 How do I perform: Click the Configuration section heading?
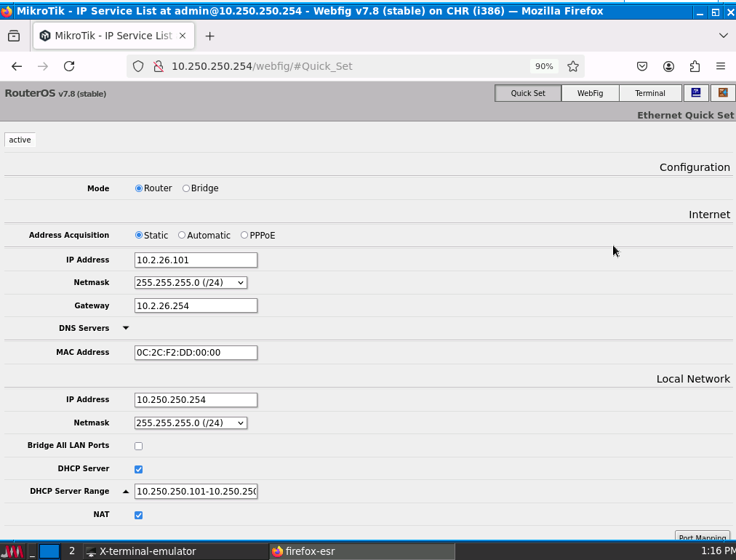[x=695, y=167]
